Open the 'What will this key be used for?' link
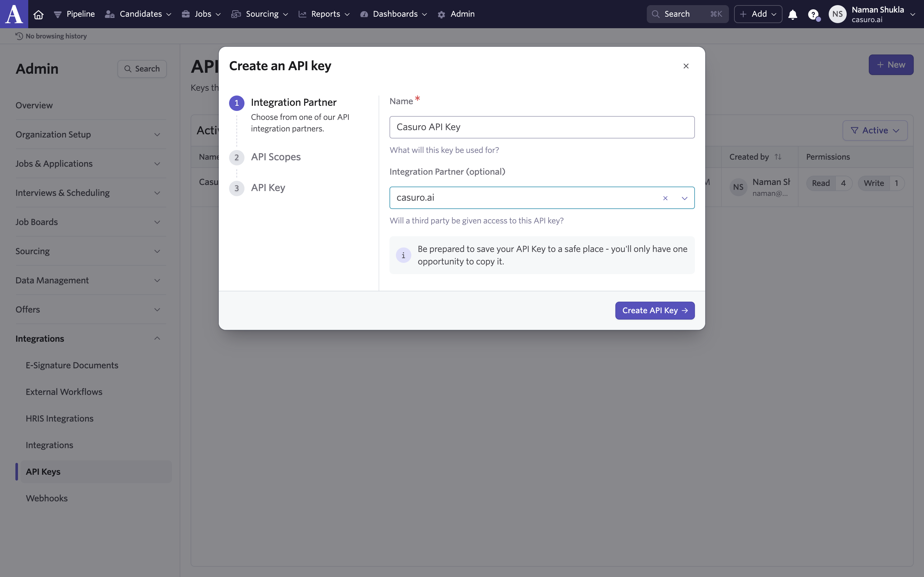Viewport: 924px width, 577px height. pyautogui.click(x=444, y=150)
